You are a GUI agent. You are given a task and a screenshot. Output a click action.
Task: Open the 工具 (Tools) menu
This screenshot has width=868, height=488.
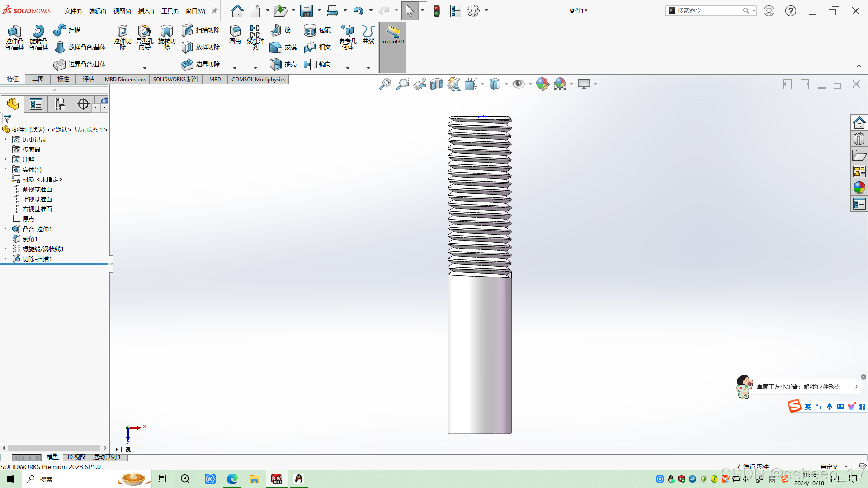(x=170, y=11)
